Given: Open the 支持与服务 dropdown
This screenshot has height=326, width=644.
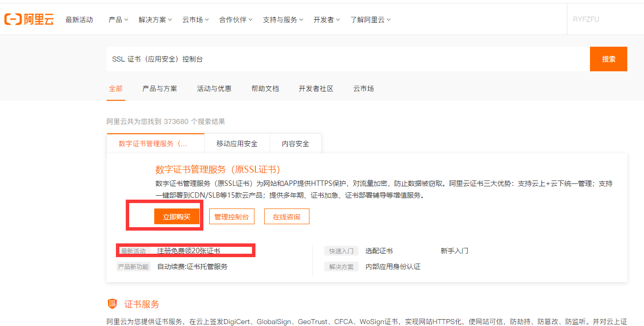Looking at the screenshot, I should click(x=283, y=19).
